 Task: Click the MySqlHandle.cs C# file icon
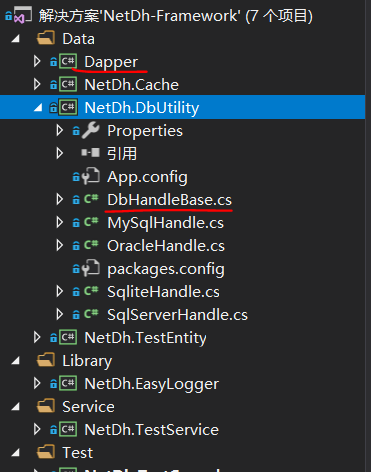[91, 222]
